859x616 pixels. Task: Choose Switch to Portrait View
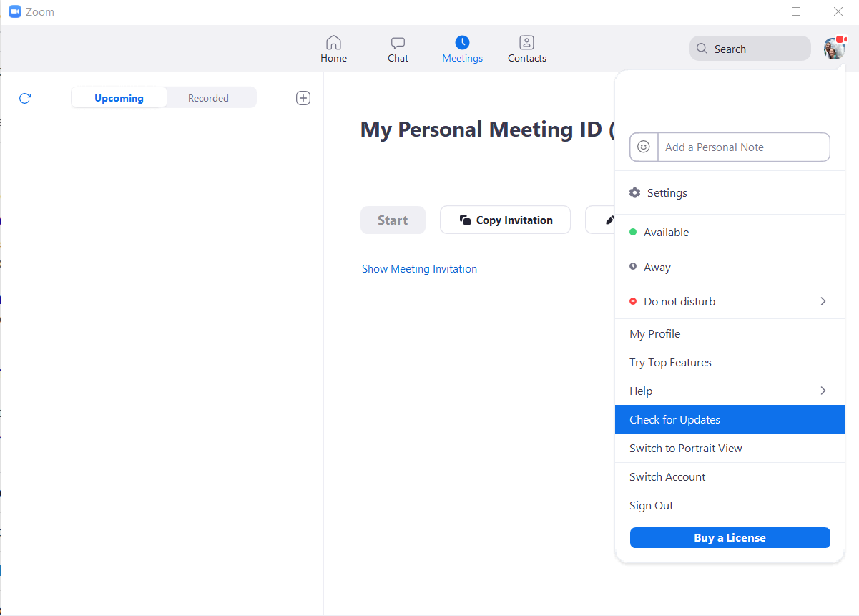685,448
